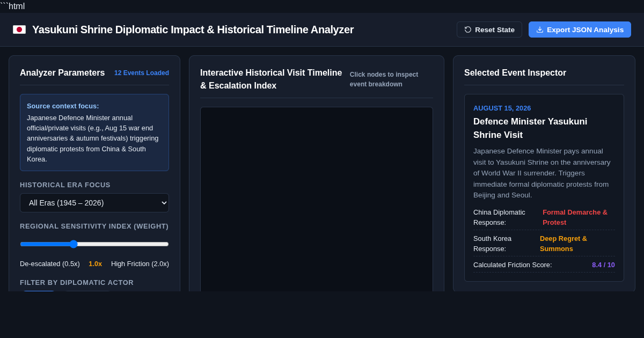Viewport: 644px width, 338px height.
Task: Click the download icon beside Export JSON Analysis
Action: click(540, 30)
